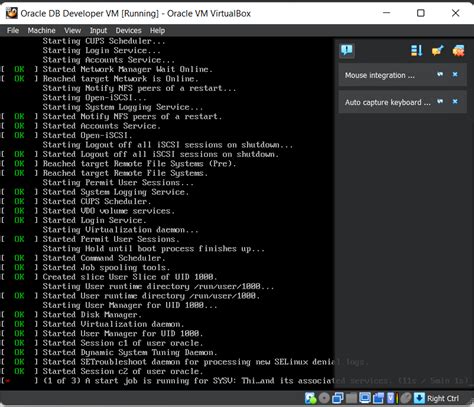Dismiss the Mouse integration notification
Screen dimensions: 474x407
click(455, 74)
